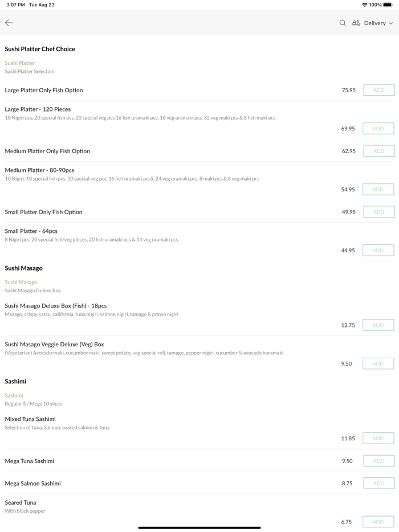Tap the Wi-Fi status icon
This screenshot has height=532, width=399.
(364, 5)
